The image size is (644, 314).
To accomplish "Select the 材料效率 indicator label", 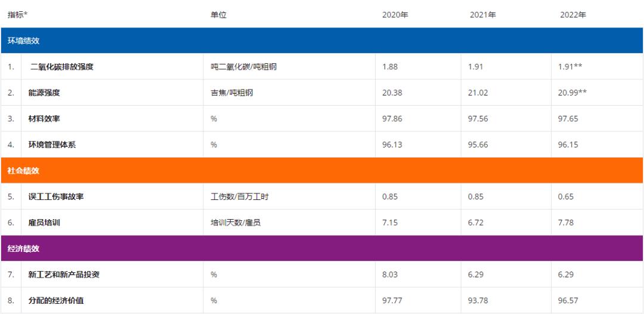I will point(44,119).
